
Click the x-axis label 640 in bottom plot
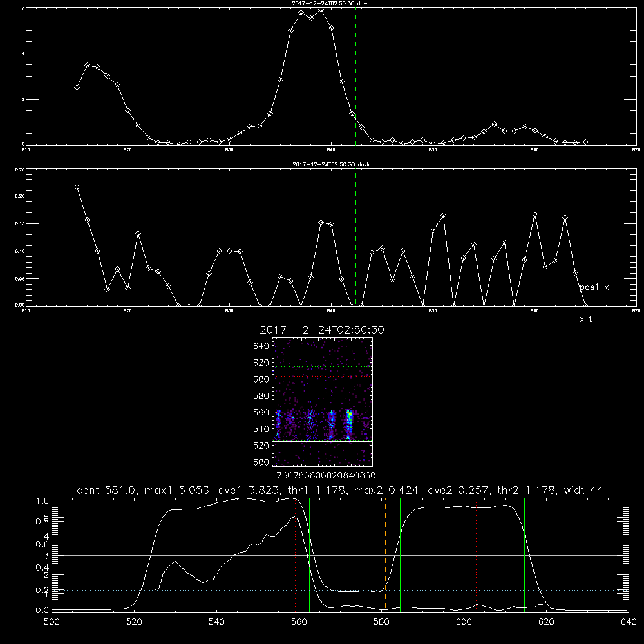[x=629, y=622]
